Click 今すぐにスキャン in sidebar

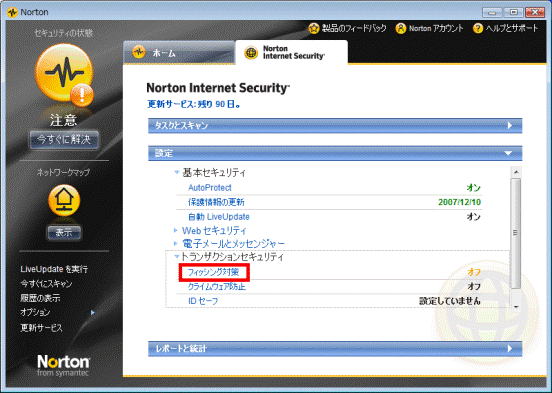(x=46, y=284)
